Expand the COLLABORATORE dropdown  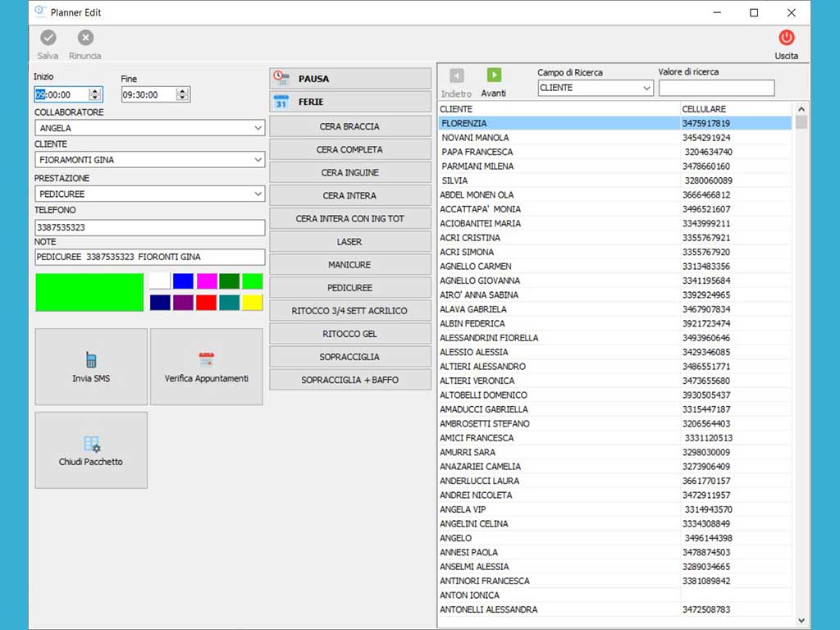(258, 129)
